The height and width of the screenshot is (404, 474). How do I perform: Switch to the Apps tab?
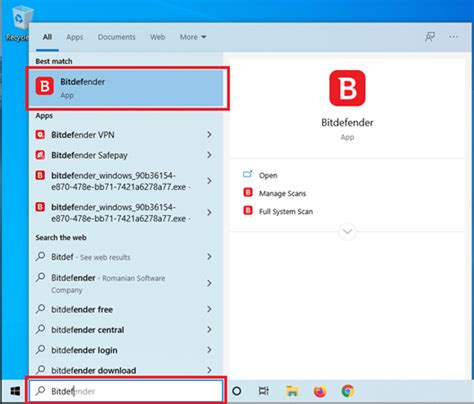point(74,37)
